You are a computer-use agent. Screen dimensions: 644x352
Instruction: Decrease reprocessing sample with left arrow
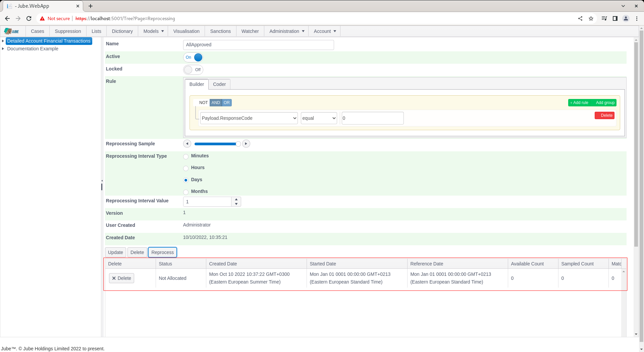coord(187,144)
